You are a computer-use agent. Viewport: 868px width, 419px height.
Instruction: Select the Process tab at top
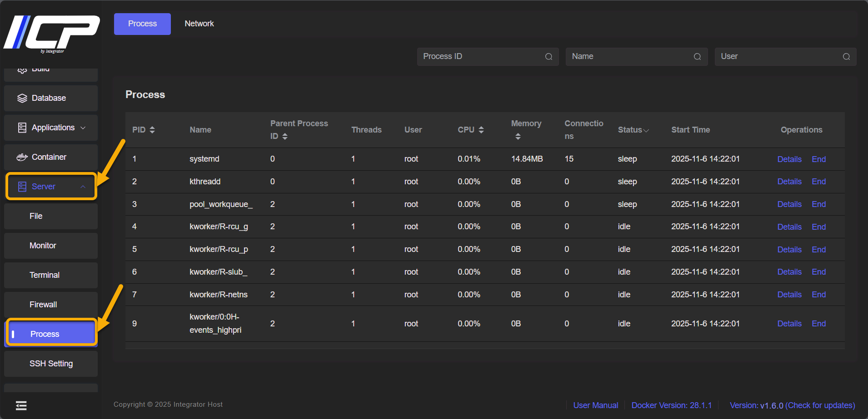tap(142, 24)
